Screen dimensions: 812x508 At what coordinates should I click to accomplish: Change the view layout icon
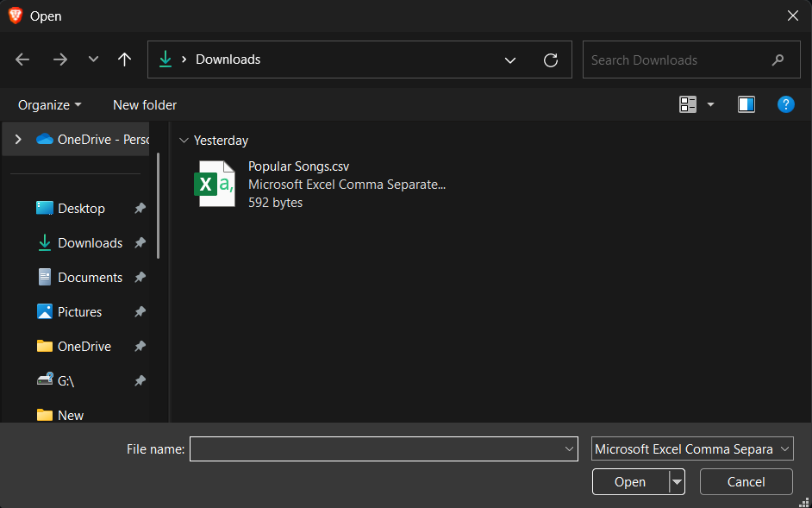[x=688, y=104]
